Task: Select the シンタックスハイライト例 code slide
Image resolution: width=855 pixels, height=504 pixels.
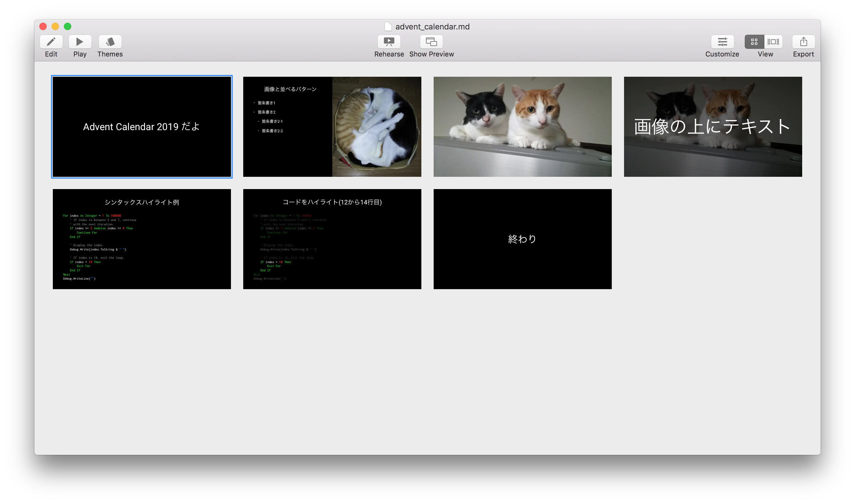Action: 142,239
